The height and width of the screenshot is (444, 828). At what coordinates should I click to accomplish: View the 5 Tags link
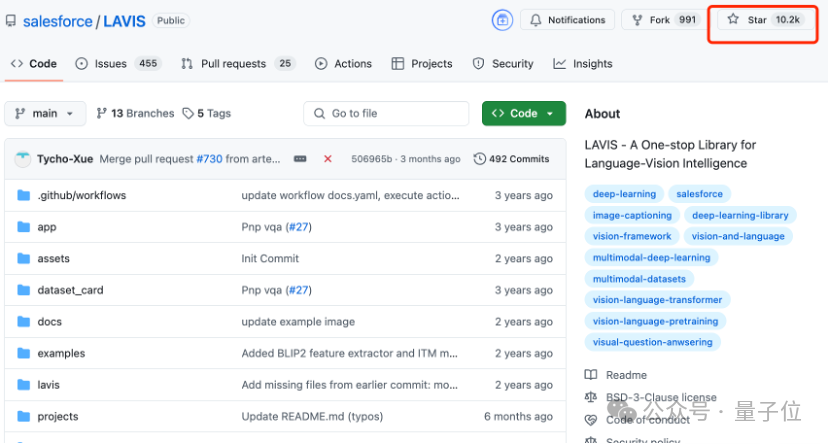(207, 114)
